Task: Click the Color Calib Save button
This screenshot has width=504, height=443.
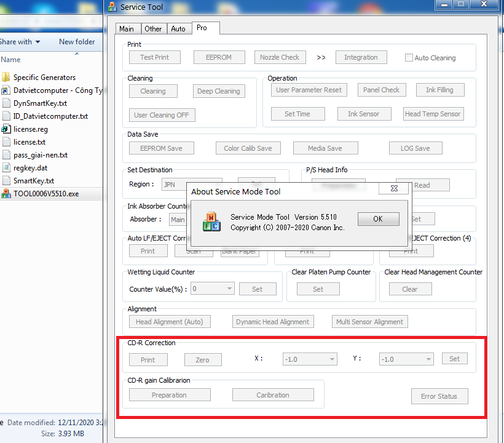Action: pos(248,148)
